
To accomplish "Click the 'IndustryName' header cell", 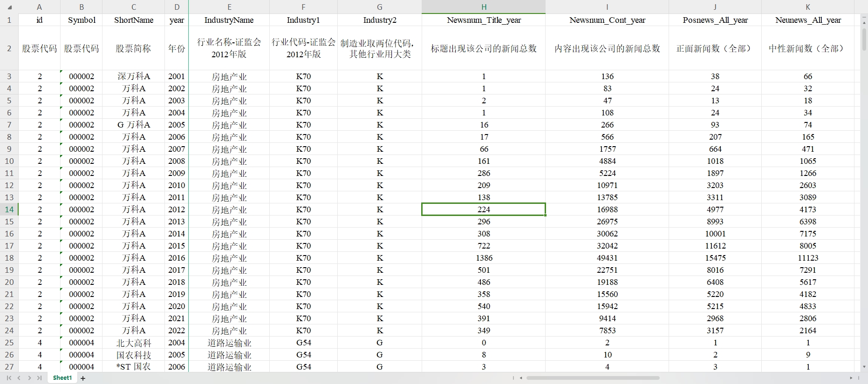I will [229, 20].
